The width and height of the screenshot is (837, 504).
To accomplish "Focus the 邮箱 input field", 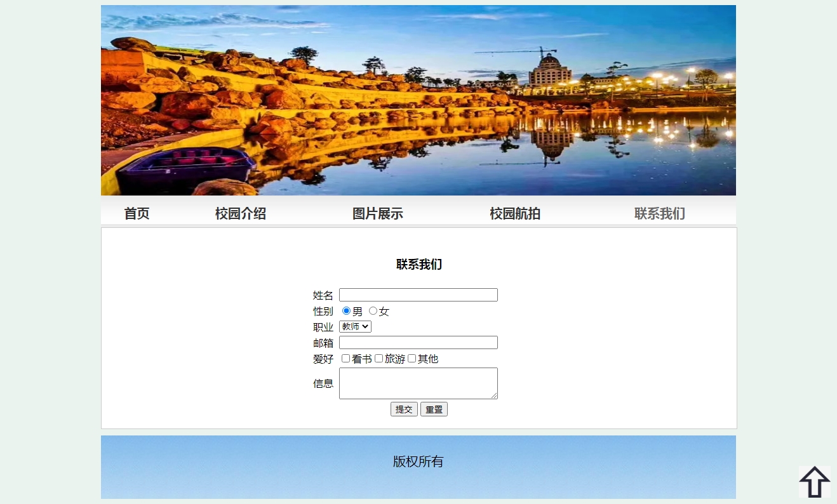I will pos(418,343).
